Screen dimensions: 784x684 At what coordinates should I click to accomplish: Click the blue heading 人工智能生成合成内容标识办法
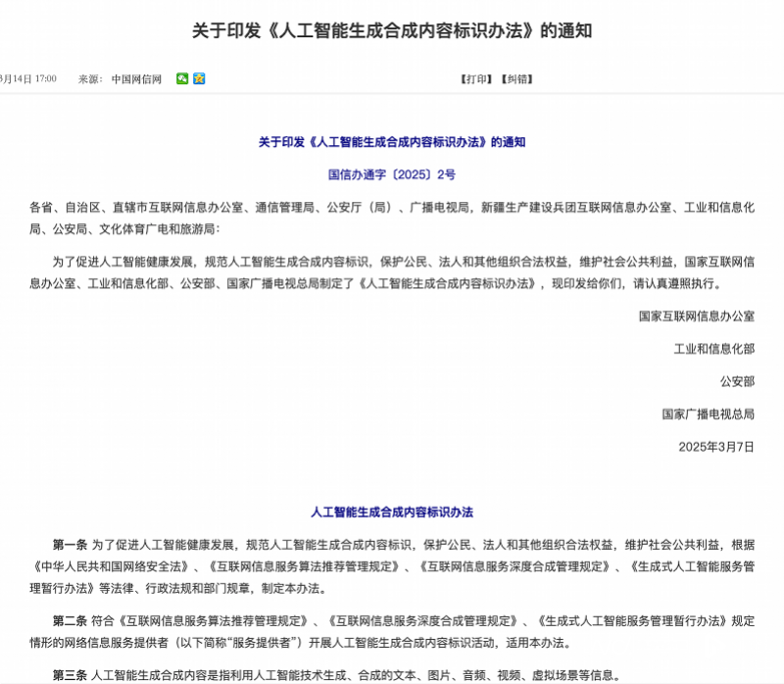tap(392, 512)
